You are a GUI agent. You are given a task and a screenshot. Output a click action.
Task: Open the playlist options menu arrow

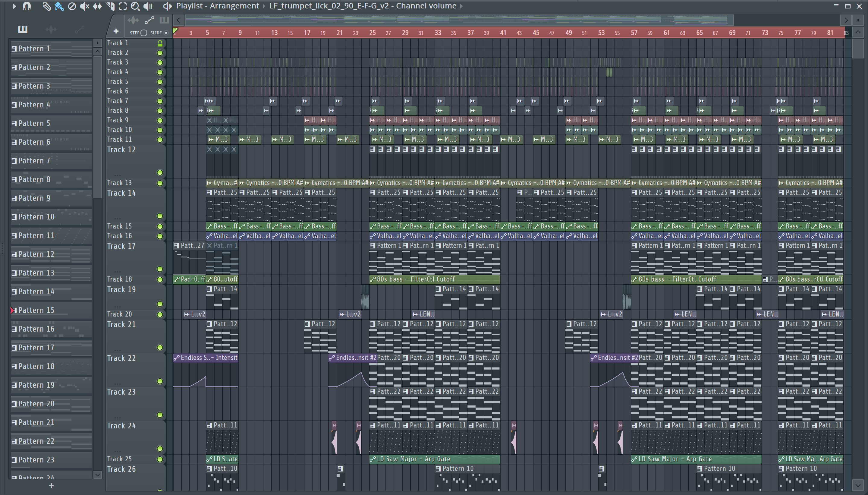pos(14,6)
